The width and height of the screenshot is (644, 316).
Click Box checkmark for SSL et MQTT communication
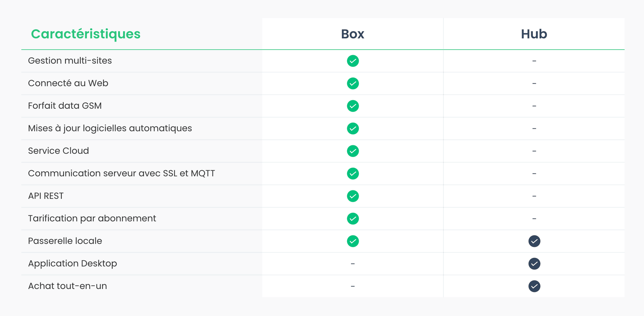pos(353,173)
